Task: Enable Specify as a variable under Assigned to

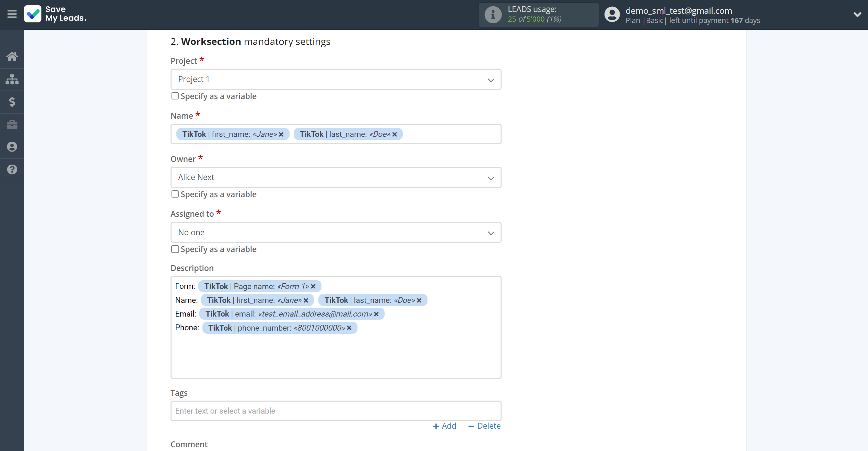Action: [175, 249]
